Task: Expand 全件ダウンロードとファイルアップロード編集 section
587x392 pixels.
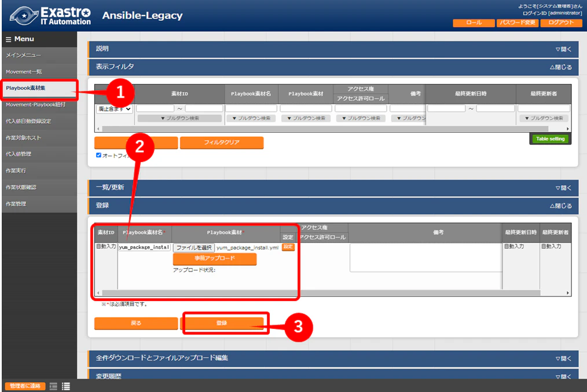Action: click(x=563, y=358)
